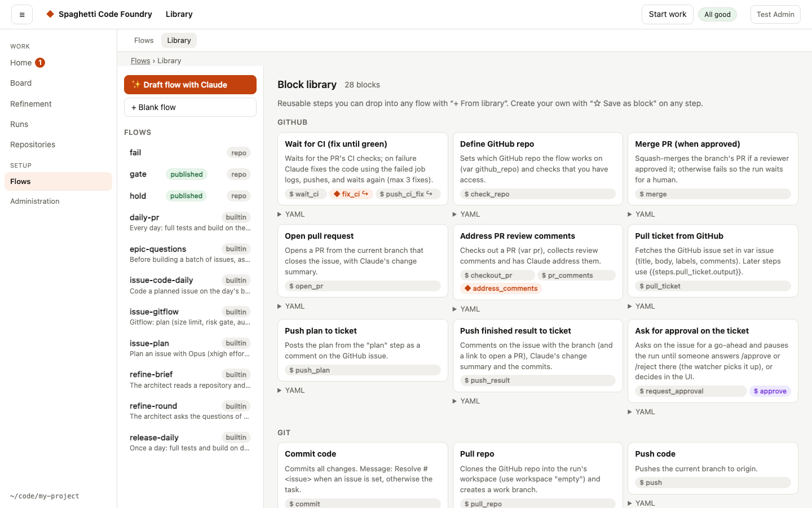Open the Test Admin user button
The width and height of the screenshot is (812, 508).
coord(775,15)
